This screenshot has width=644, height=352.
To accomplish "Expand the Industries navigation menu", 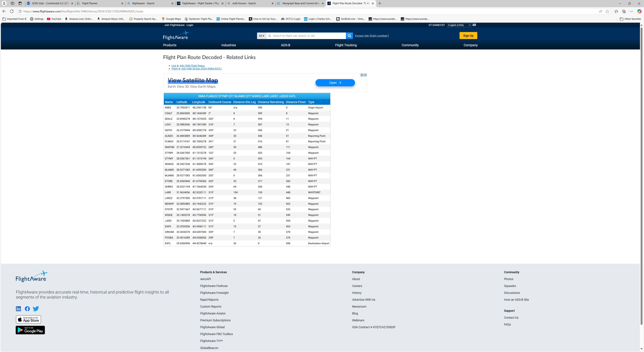I will point(228,45).
